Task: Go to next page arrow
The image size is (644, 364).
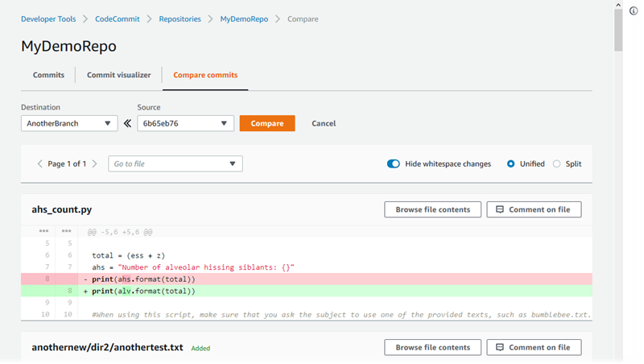Action: pos(94,163)
